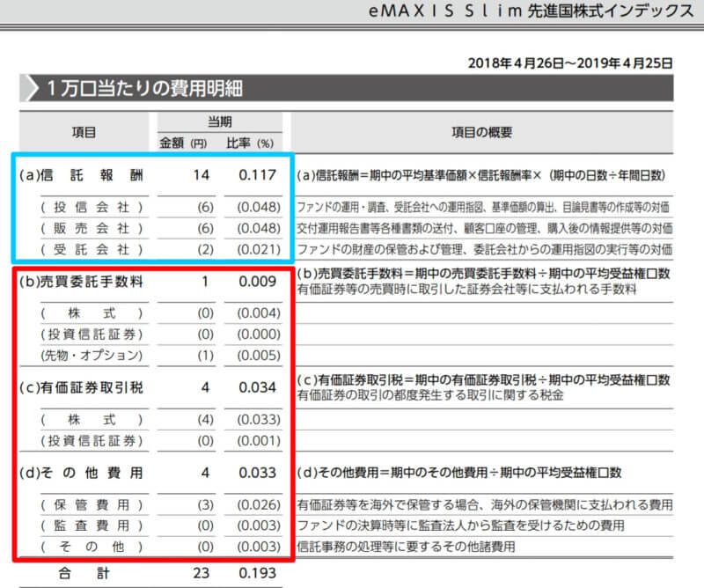This screenshot has height=588, width=704.
Task: Click the text '有価証券の取引の都度発生する取引に関する税金'
Action: (430, 395)
